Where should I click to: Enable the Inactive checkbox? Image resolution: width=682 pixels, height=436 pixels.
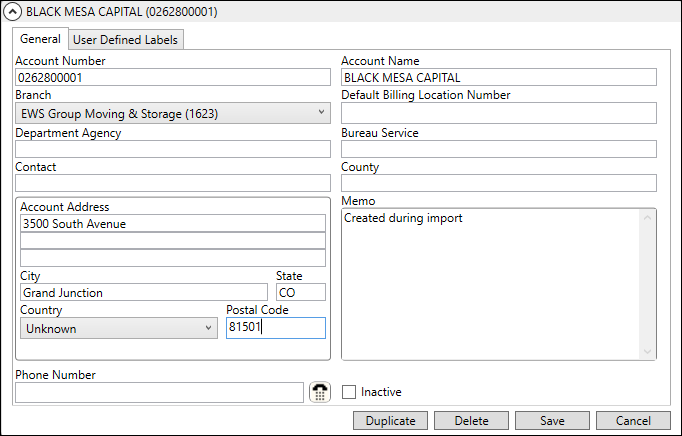[x=349, y=392]
